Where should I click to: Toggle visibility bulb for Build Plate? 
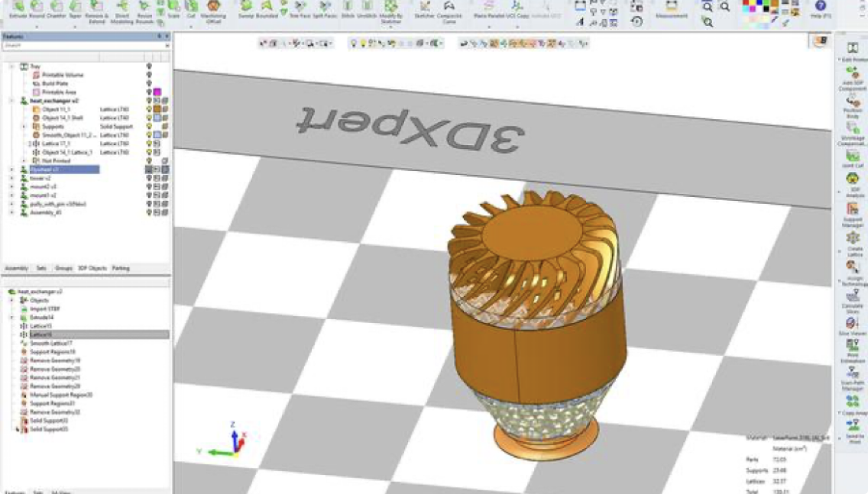pos(149,83)
